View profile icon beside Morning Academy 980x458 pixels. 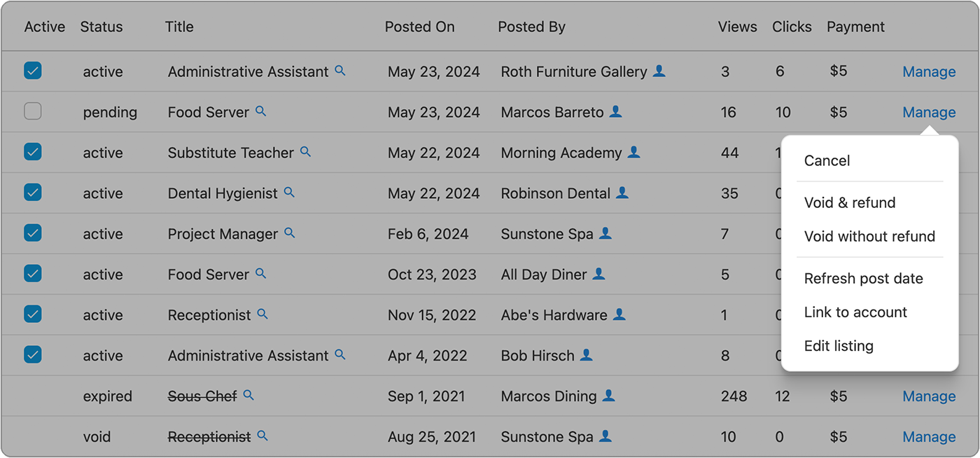tap(633, 152)
